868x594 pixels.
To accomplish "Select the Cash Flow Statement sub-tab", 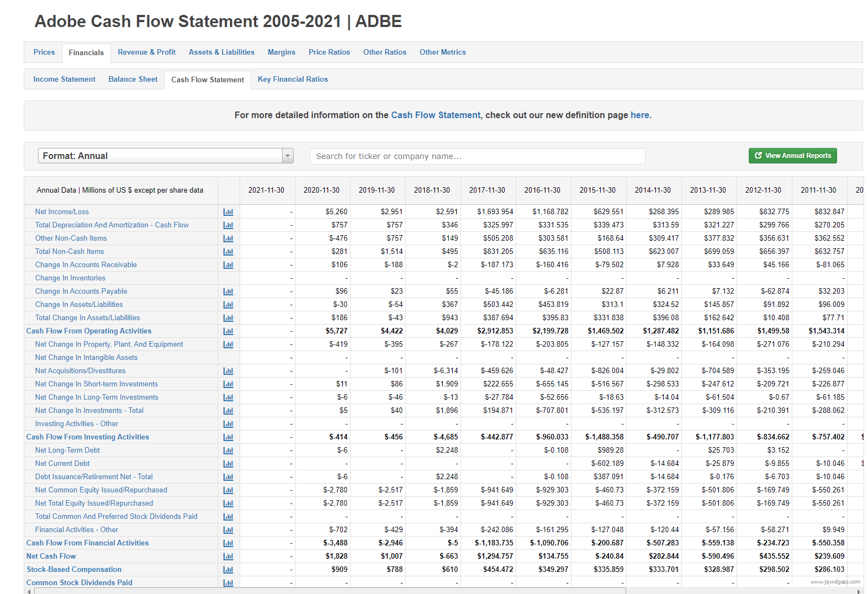I will (208, 79).
